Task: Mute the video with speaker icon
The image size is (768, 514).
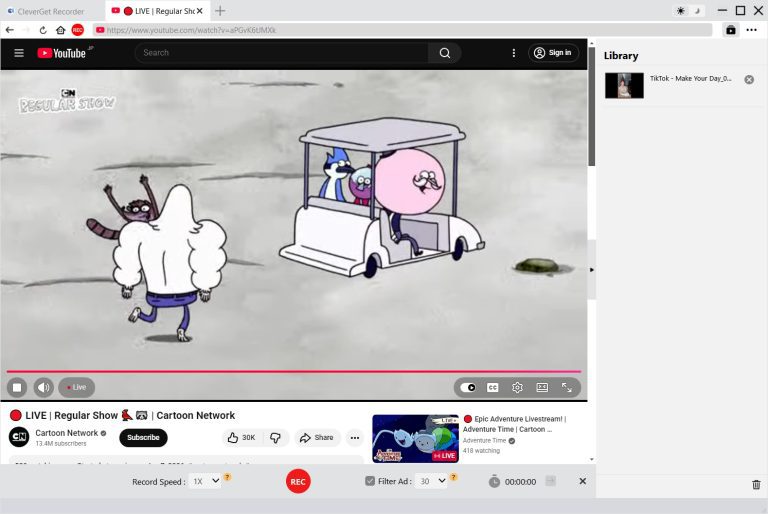Action: coord(43,387)
